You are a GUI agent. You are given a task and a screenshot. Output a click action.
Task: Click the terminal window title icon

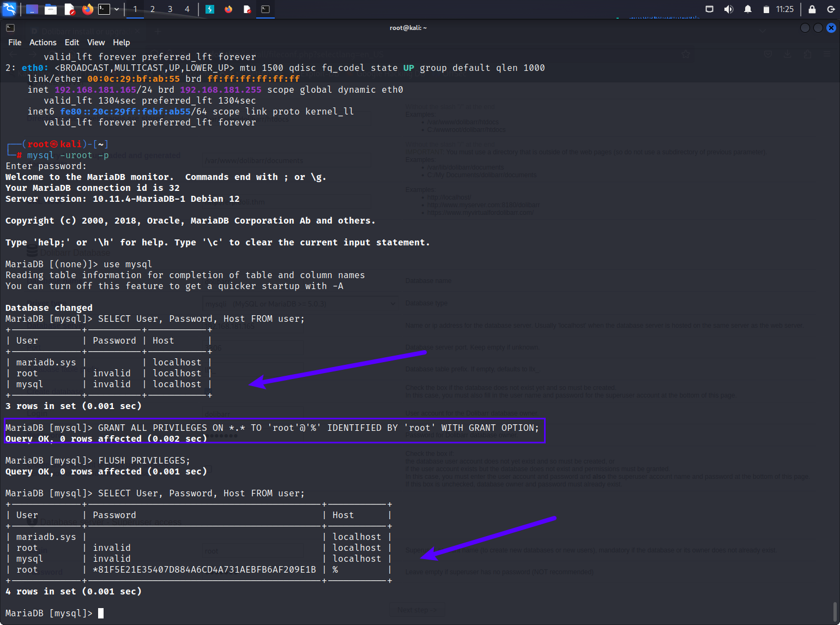[10, 28]
